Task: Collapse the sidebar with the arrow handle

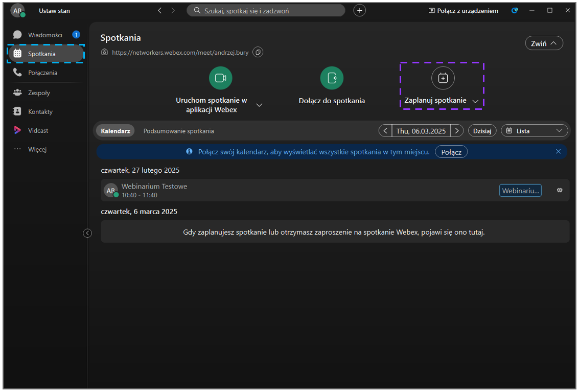Action: 87,233
